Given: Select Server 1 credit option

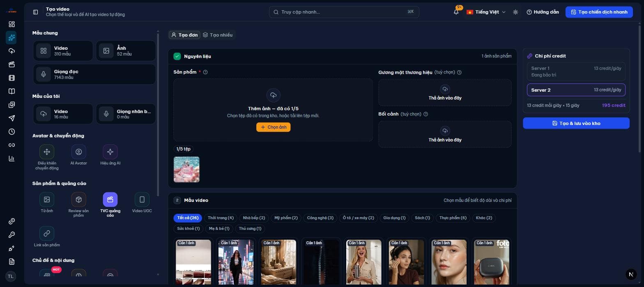Looking at the screenshot, I should pos(576,71).
